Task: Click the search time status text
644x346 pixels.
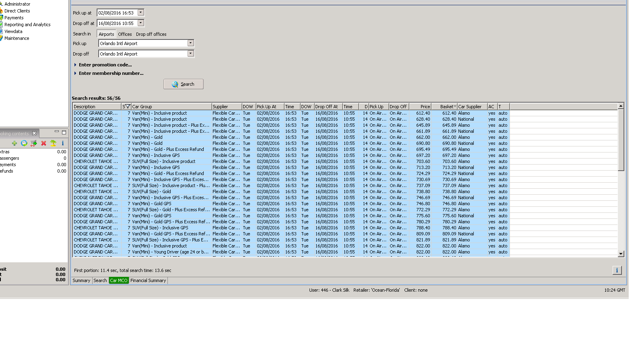Action: point(123,270)
